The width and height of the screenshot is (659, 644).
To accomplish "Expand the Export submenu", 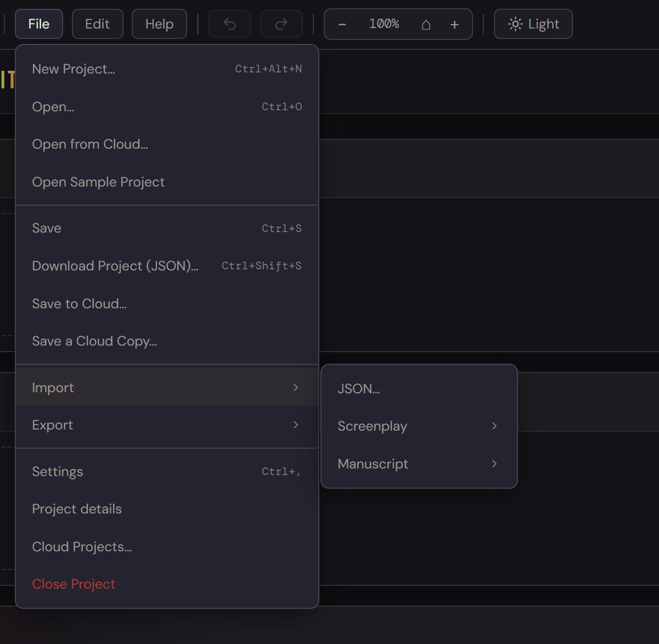I will point(167,425).
